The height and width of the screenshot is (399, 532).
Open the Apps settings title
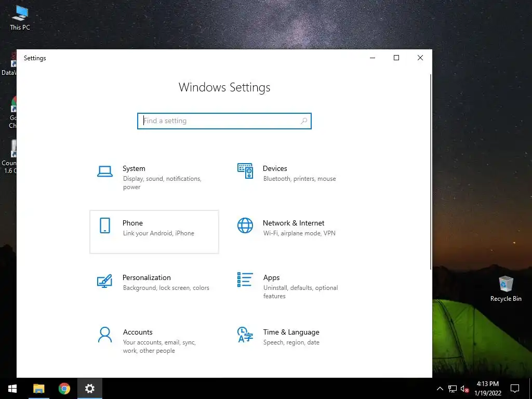271,277
